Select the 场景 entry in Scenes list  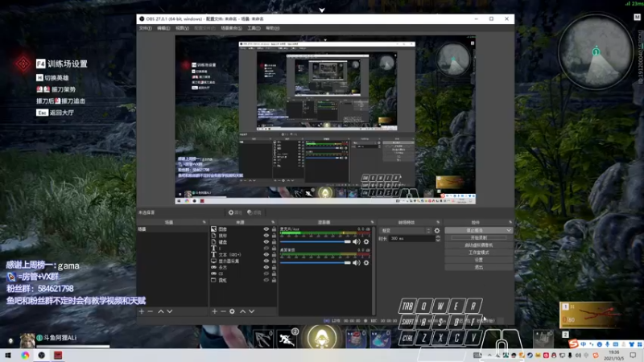coord(172,229)
